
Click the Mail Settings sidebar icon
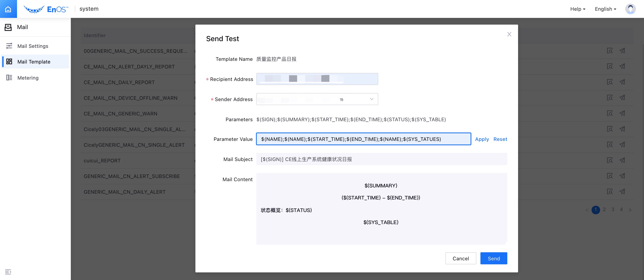(x=9, y=46)
